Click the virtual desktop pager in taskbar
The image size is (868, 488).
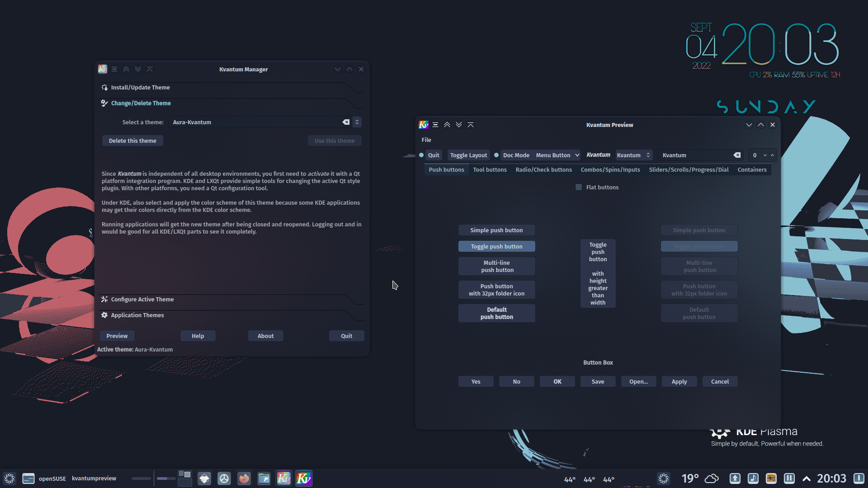coord(185,479)
